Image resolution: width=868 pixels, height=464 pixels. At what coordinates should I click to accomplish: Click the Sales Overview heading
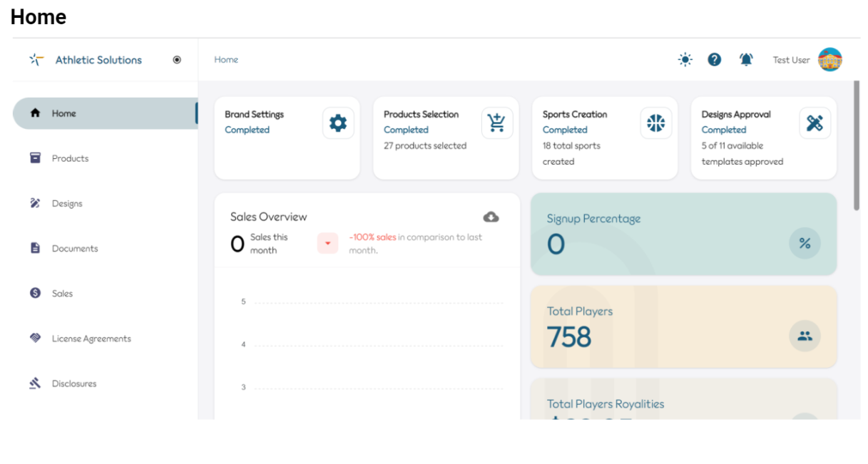click(x=268, y=217)
